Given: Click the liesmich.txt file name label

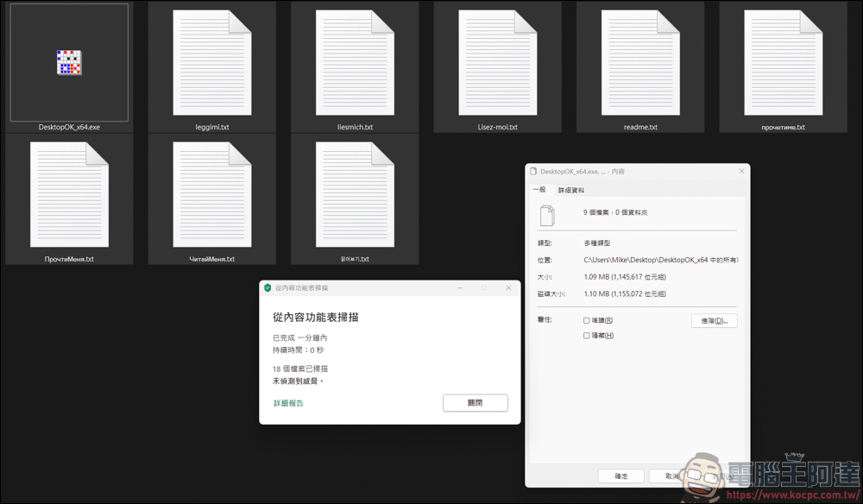Looking at the screenshot, I should [355, 127].
